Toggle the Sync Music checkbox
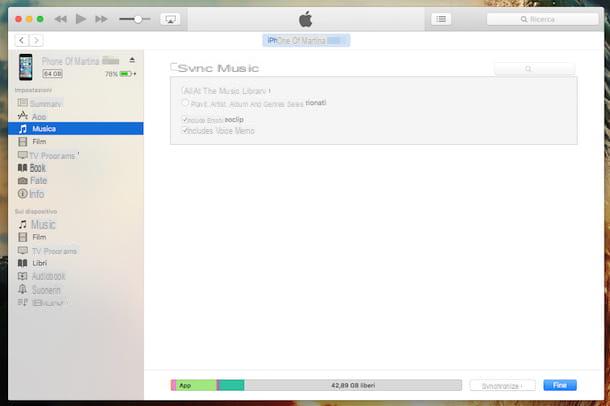Screen dimensions: 610x406 174,67
